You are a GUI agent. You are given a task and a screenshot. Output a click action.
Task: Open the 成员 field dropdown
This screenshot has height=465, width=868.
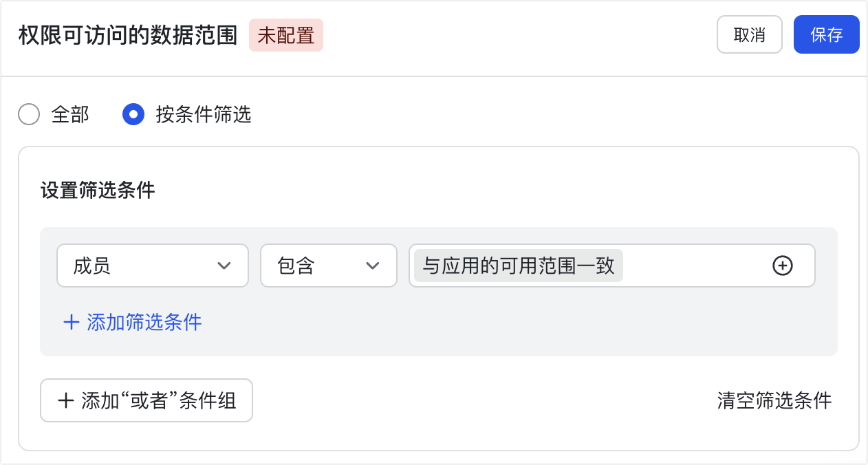(152, 266)
